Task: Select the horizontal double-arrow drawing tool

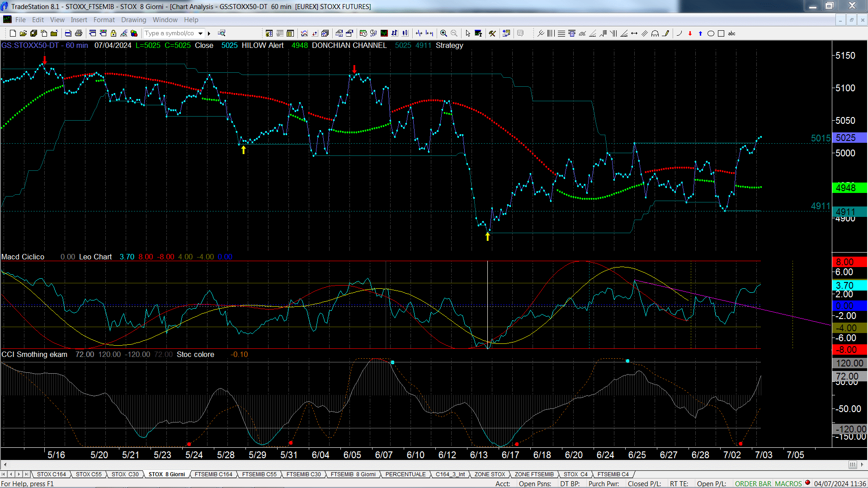Action: coord(634,33)
